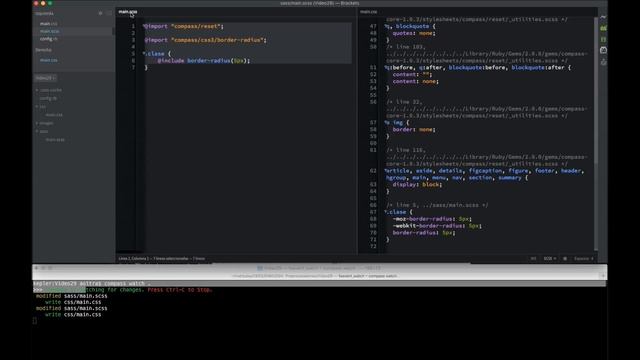Click the "compass/css3/border-radius" import string
This screenshot has width=640, height=360.
click(x=217, y=40)
